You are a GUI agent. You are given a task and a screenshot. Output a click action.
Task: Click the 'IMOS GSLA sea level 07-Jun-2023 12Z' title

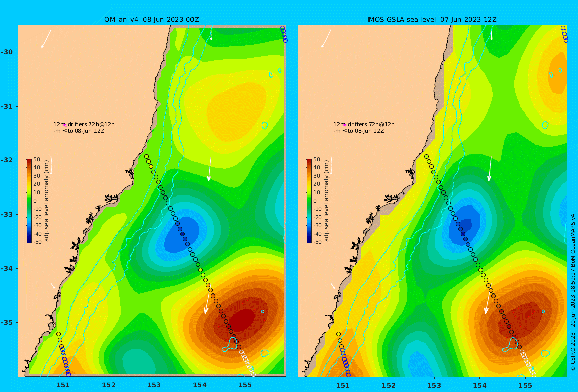pos(432,19)
